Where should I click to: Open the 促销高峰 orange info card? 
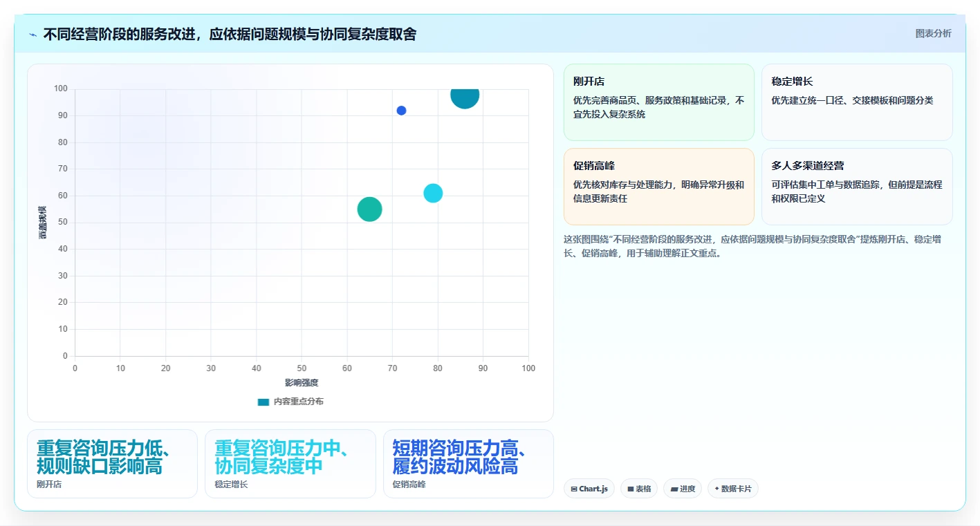click(x=659, y=187)
